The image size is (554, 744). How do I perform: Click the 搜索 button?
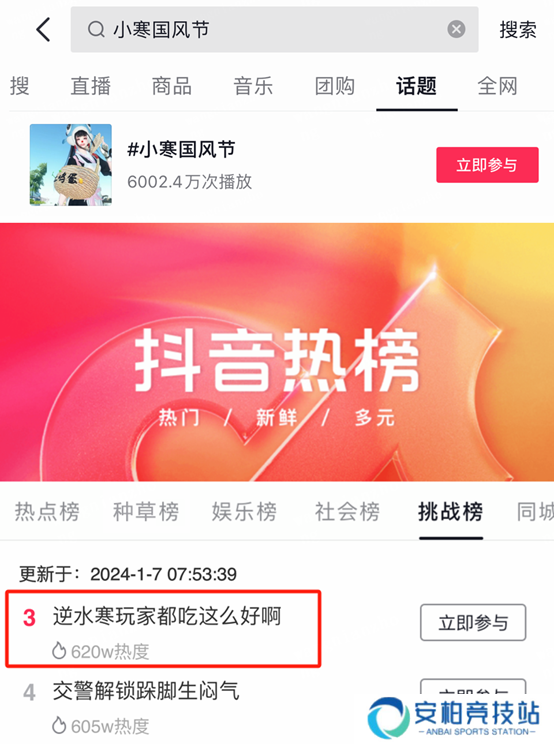pyautogui.click(x=517, y=29)
